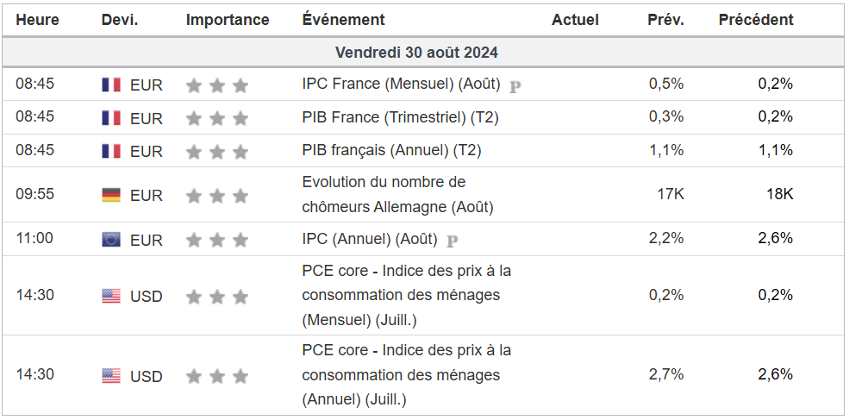868x420 pixels.
Task: Click the preliminary icon next to IPC France
Action: pyautogui.click(x=515, y=85)
